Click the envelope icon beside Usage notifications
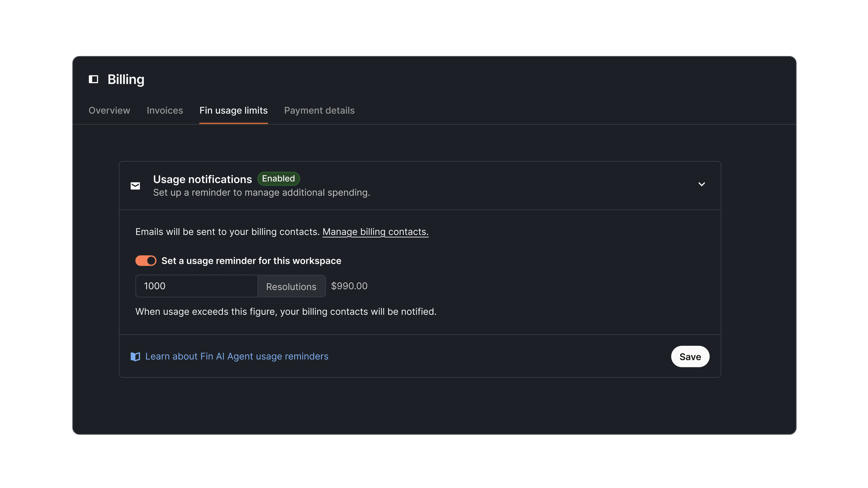The image size is (868, 488). click(135, 186)
